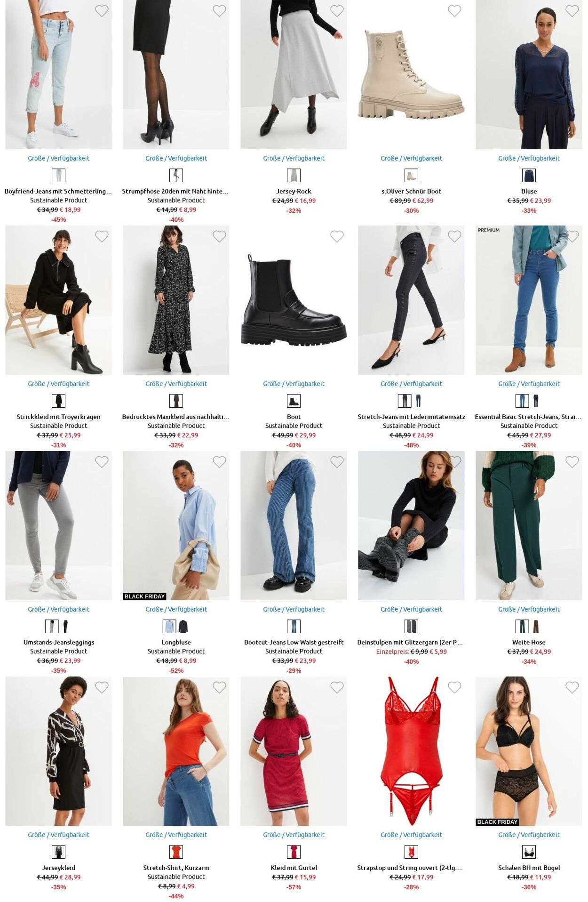Click heart on Kleid mit Gürtel
Image resolution: width=588 pixels, height=902 pixels.
(x=337, y=687)
